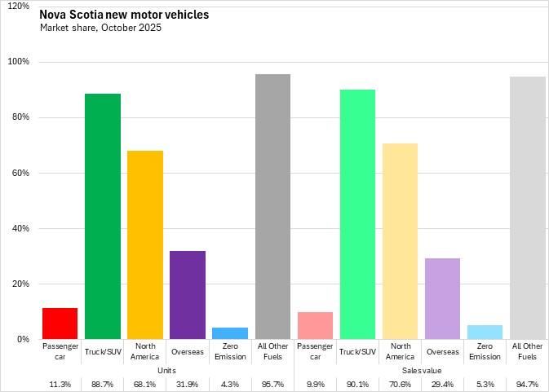Click the chart title Nova Scotia new motor vehicles
This screenshot has height=392, width=549.
click(112, 15)
